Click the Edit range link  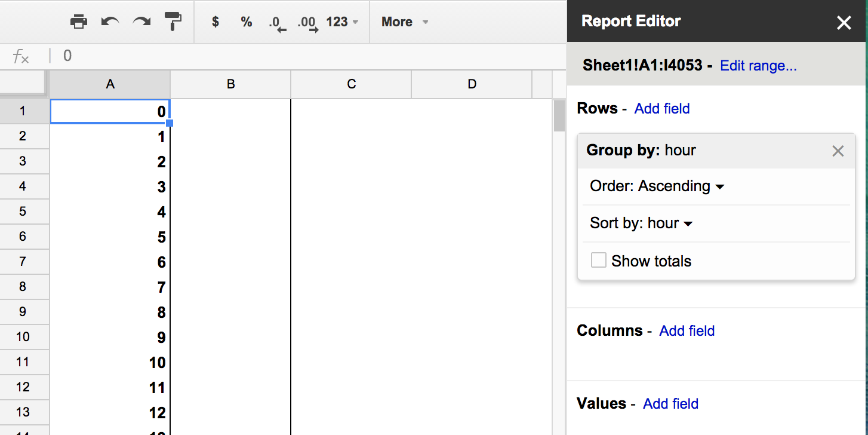(x=758, y=66)
